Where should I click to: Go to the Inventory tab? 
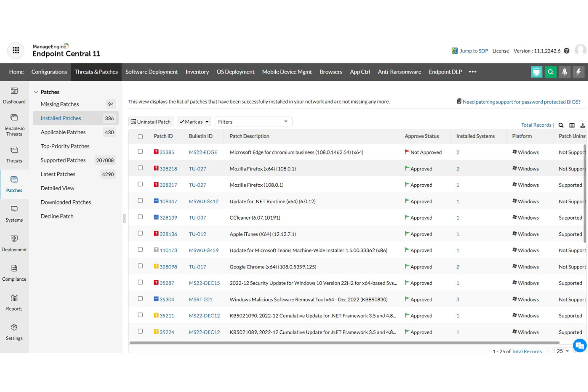[197, 72]
